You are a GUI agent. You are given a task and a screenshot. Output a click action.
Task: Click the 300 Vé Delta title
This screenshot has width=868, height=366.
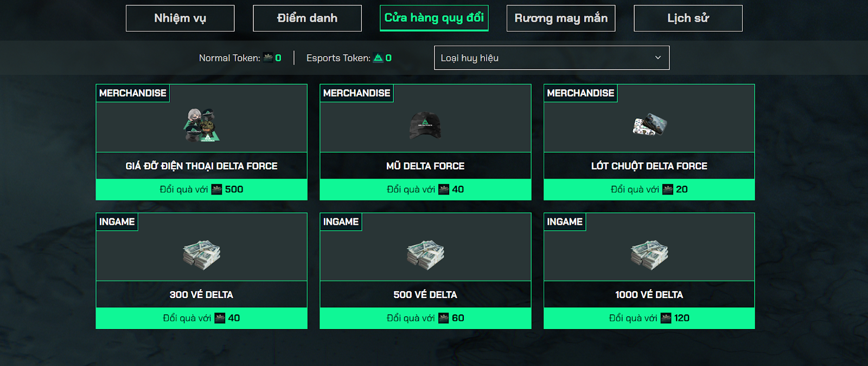pos(201,295)
